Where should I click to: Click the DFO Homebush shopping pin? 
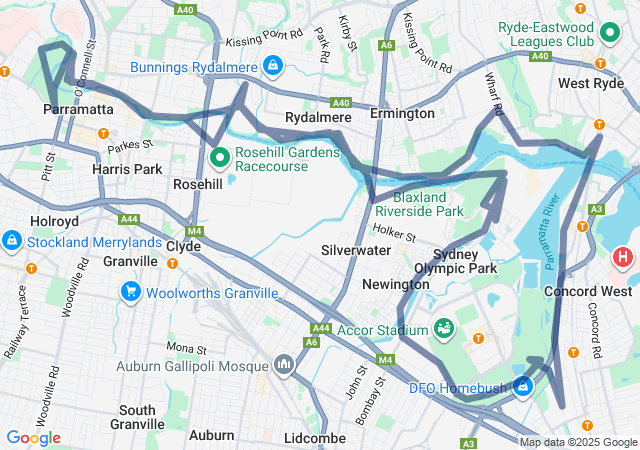(x=523, y=386)
